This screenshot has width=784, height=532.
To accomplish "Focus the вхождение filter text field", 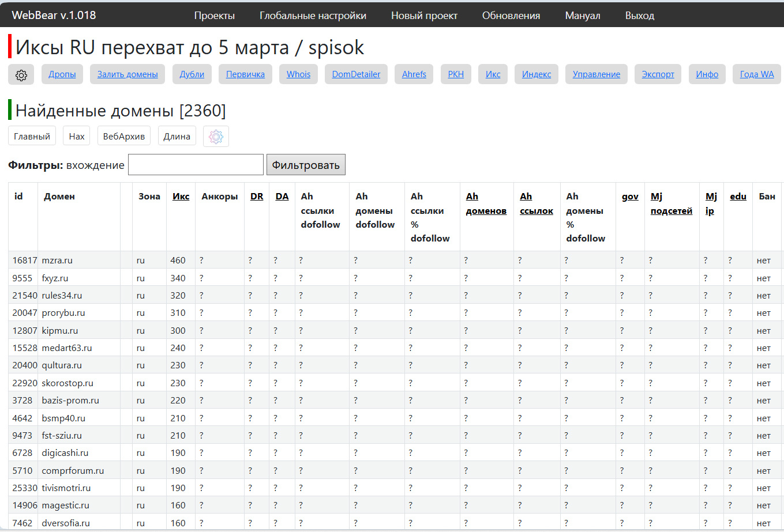I will pyautogui.click(x=196, y=165).
